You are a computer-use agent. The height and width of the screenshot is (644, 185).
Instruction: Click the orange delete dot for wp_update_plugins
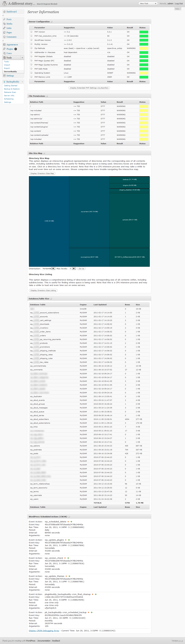pyautogui.click(x=66, y=540)
